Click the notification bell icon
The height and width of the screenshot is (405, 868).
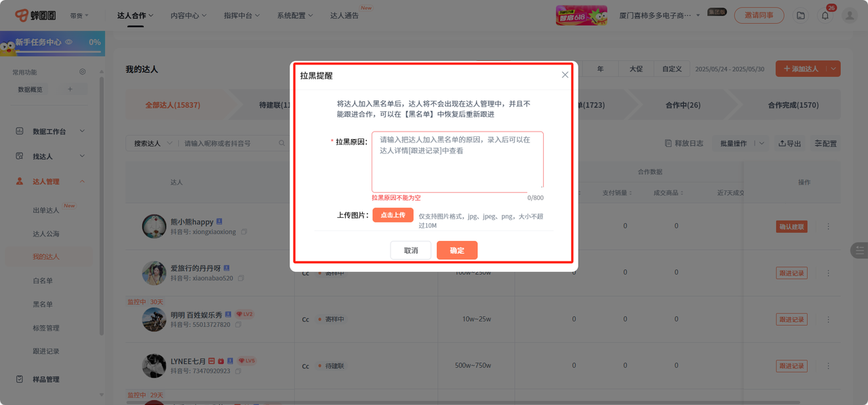coord(825,16)
